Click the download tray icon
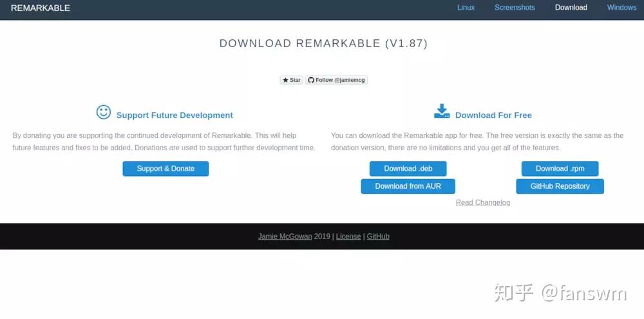The width and height of the screenshot is (644, 319). coord(442,111)
